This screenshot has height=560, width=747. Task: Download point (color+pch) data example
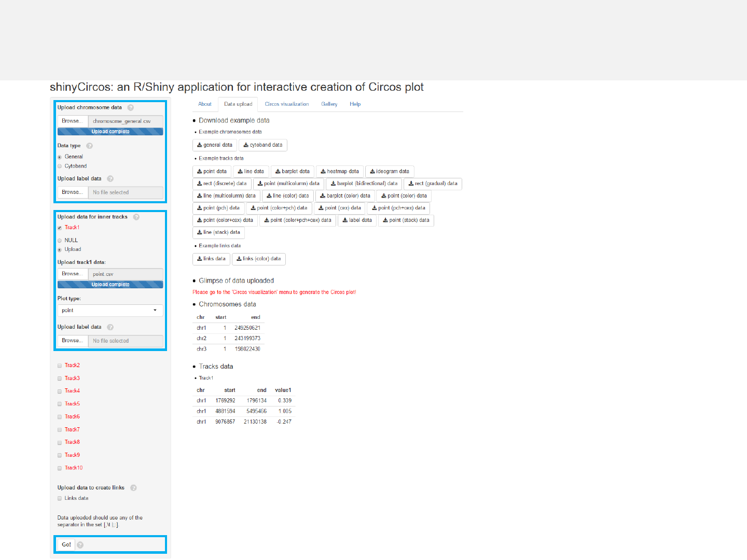[279, 208]
